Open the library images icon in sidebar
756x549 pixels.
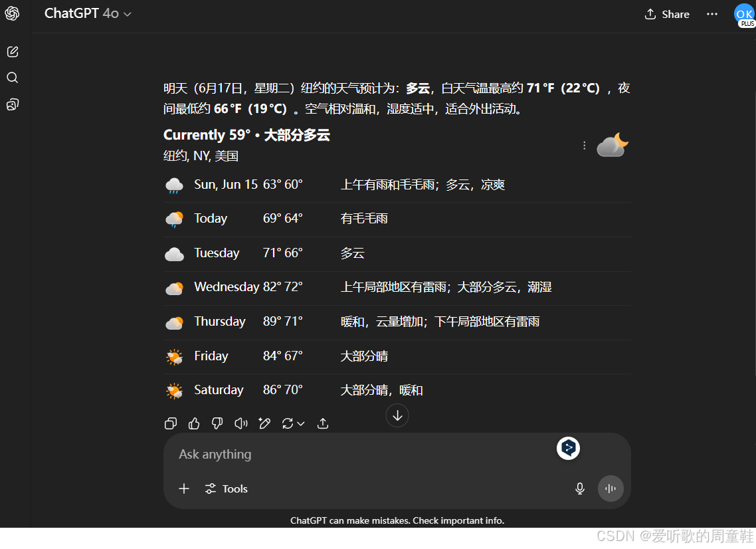pyautogui.click(x=13, y=104)
